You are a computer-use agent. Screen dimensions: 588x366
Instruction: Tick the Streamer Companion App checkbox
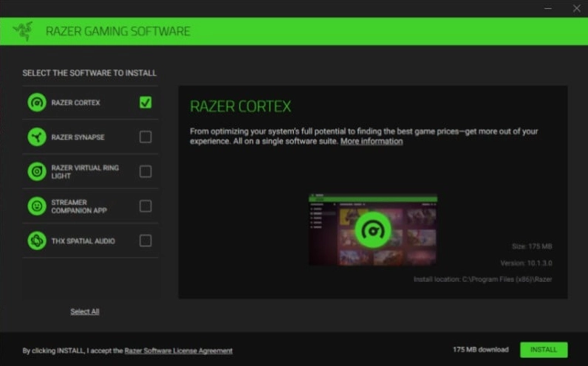point(146,206)
